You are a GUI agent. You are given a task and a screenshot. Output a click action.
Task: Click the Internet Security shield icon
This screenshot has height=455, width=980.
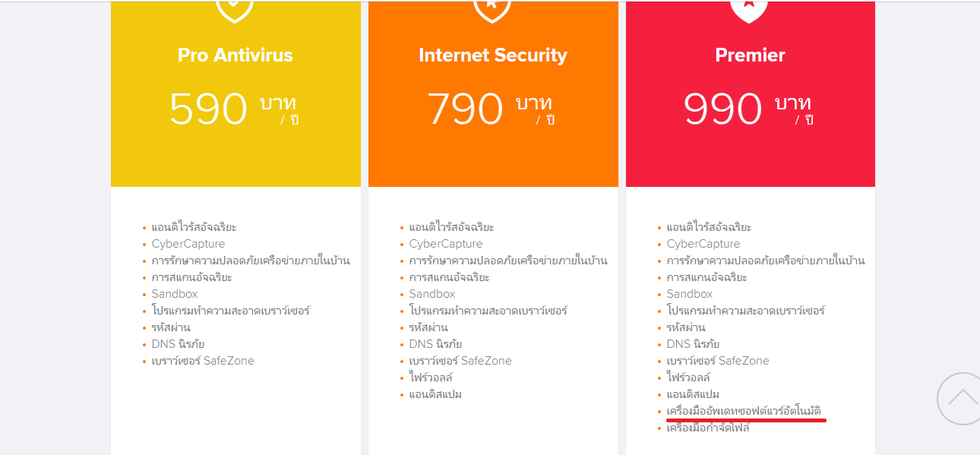pyautogui.click(x=492, y=11)
